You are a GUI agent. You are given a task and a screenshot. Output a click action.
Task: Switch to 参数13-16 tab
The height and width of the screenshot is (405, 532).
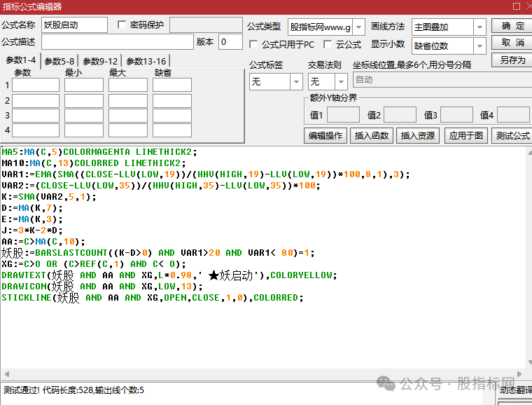(x=146, y=62)
